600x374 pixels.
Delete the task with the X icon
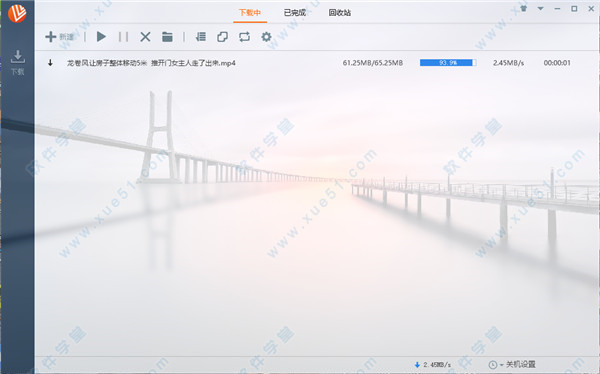click(145, 37)
